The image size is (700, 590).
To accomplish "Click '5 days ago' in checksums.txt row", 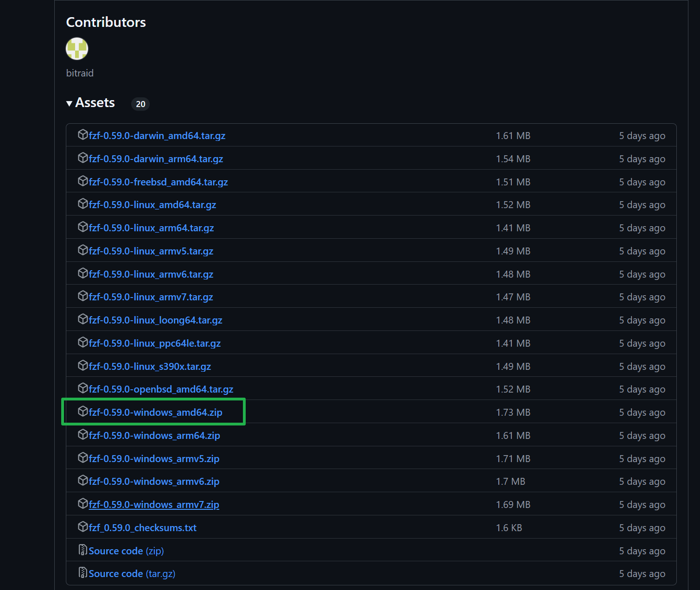I will pyautogui.click(x=642, y=528).
